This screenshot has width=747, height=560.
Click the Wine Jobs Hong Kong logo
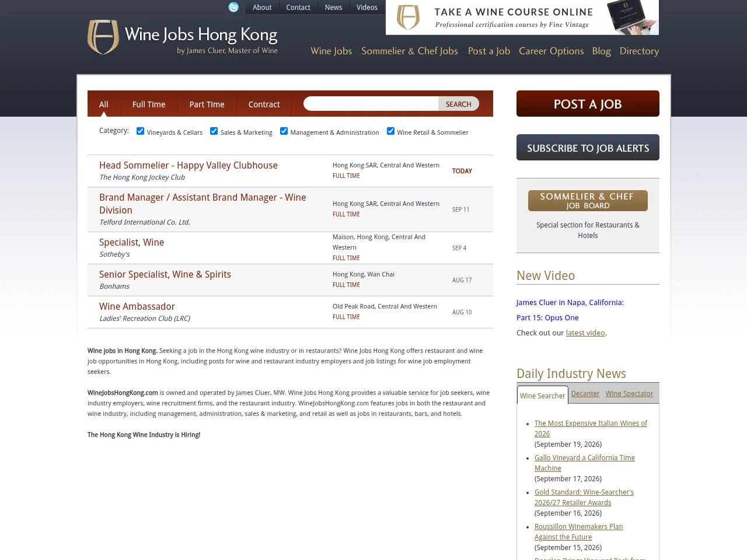click(183, 37)
